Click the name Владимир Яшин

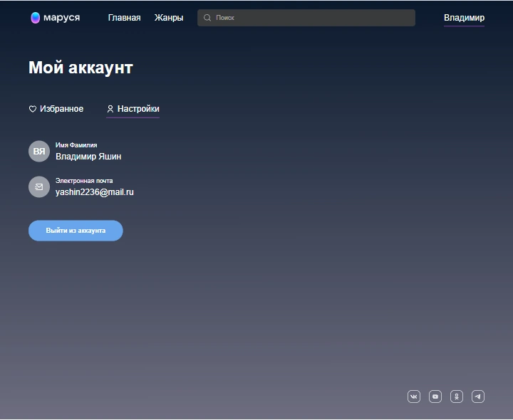pyautogui.click(x=88, y=157)
